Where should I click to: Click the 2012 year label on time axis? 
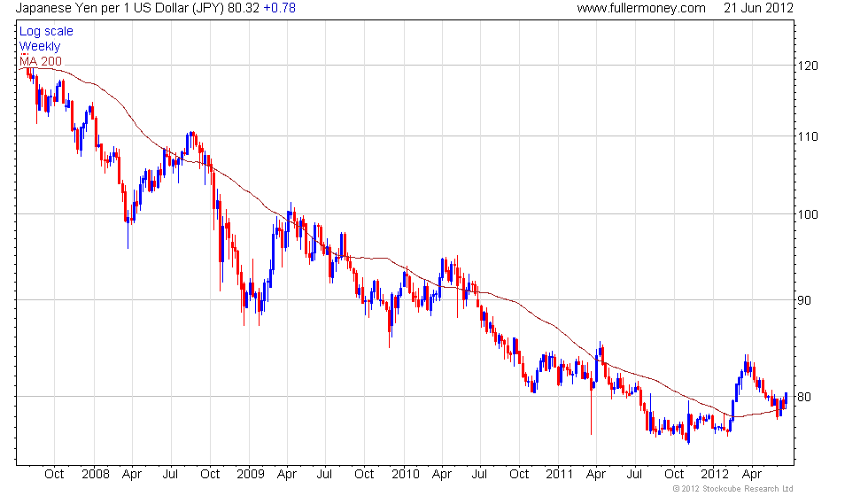click(715, 475)
